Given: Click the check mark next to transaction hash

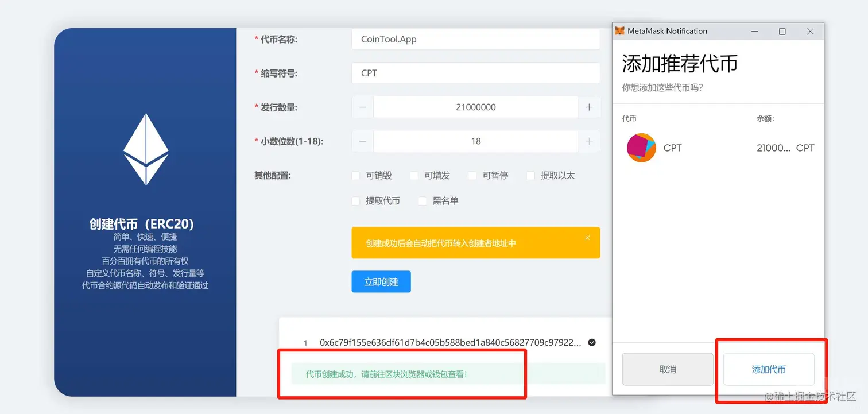Looking at the screenshot, I should (x=592, y=342).
